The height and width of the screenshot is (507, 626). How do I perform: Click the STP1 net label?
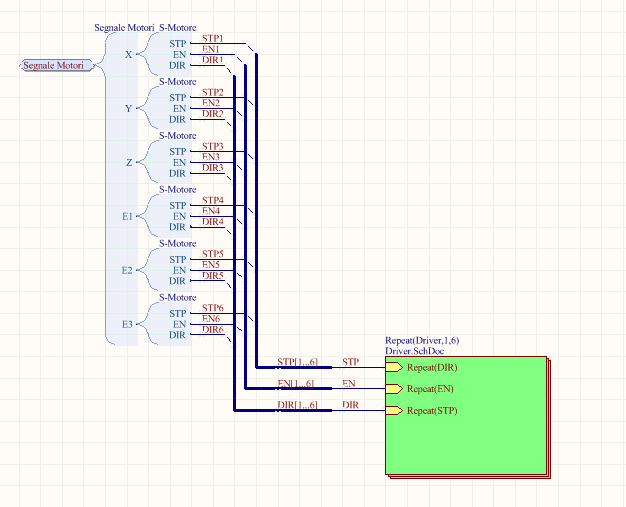[x=212, y=38]
